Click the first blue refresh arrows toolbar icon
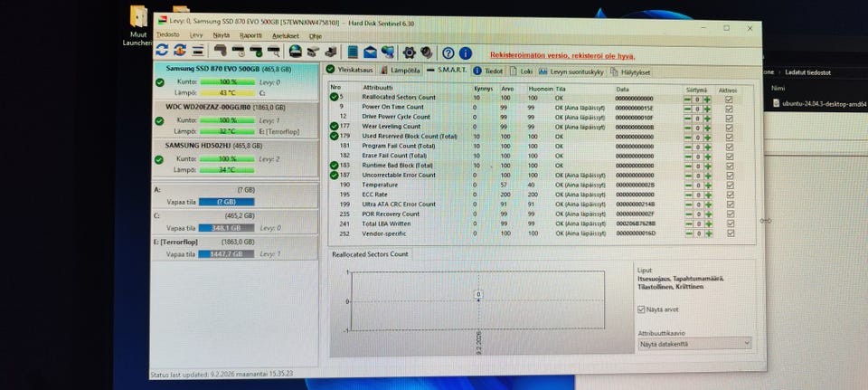Image resolution: width=868 pixels, height=390 pixels. point(162,51)
